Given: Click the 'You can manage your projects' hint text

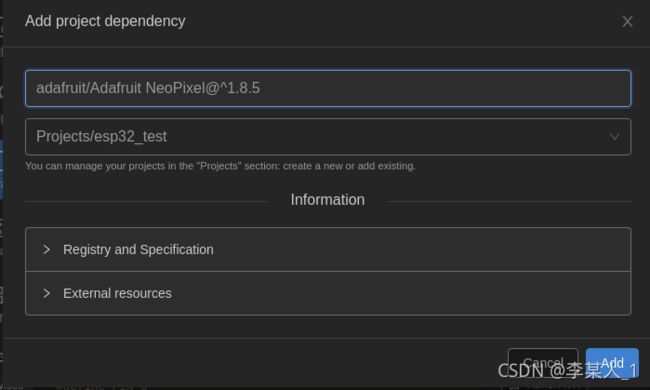Looking at the screenshot, I should click(220, 166).
